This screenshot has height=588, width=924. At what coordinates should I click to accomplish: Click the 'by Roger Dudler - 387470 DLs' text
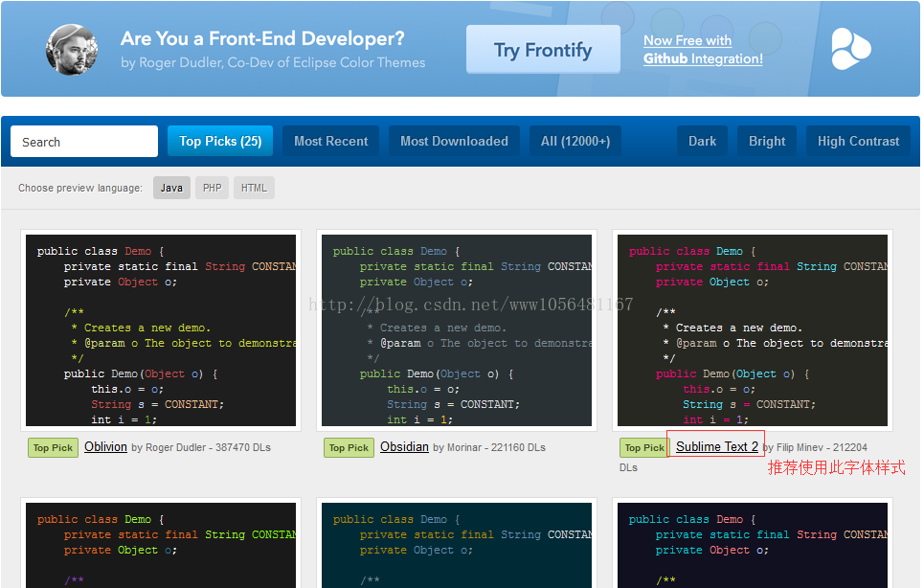(201, 448)
